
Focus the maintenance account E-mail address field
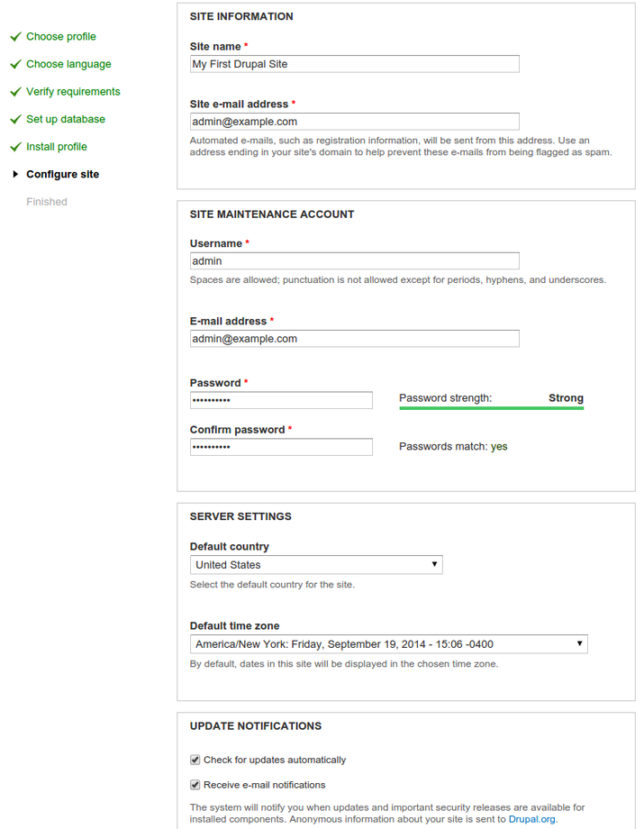tap(354, 339)
